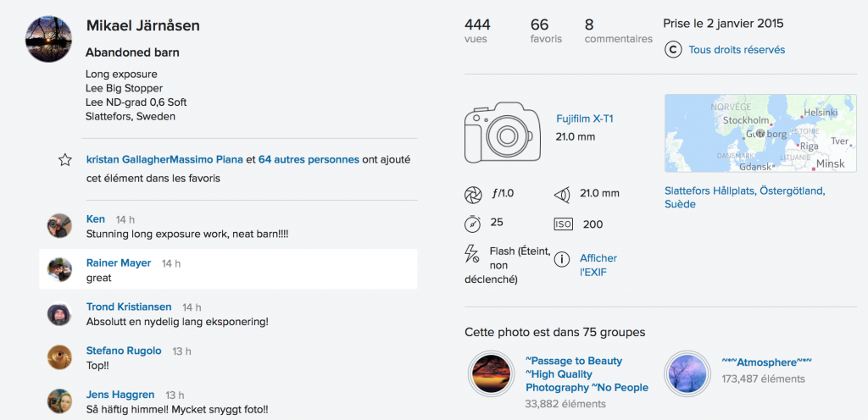Visit Trond Kristiansen's profile name
Viewport: 868px width, 420px height.
pos(129,307)
